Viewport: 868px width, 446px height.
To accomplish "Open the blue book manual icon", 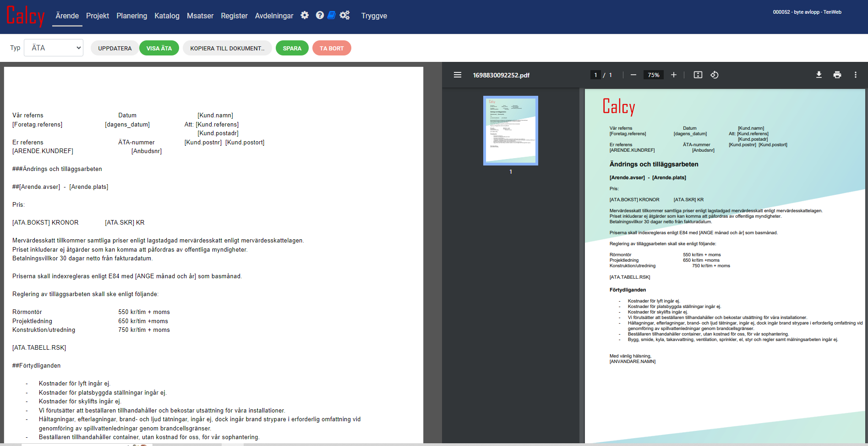I will [x=332, y=15].
